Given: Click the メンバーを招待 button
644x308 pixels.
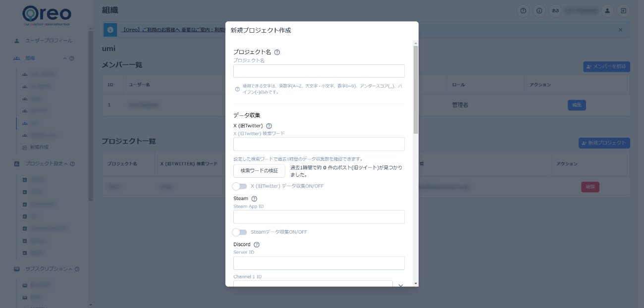Looking at the screenshot, I should point(606,66).
